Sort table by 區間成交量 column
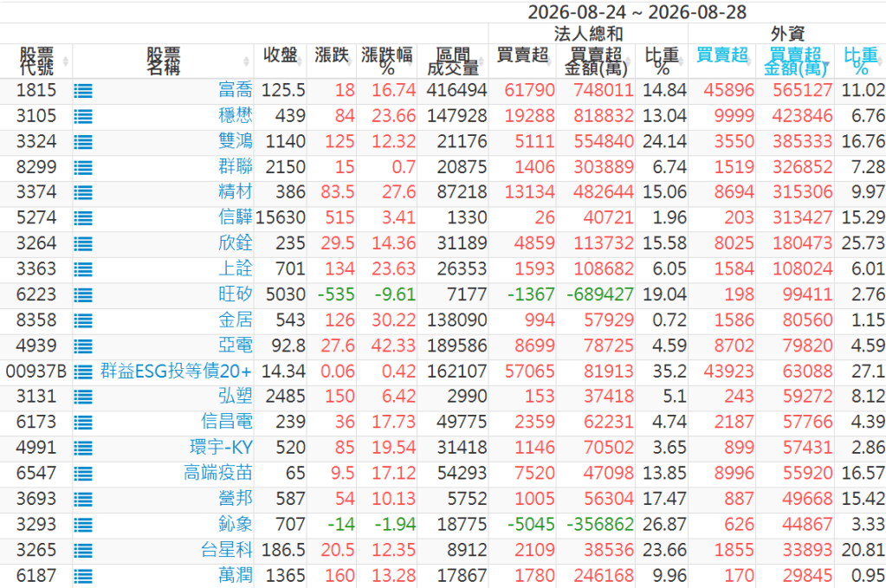 (x=453, y=61)
